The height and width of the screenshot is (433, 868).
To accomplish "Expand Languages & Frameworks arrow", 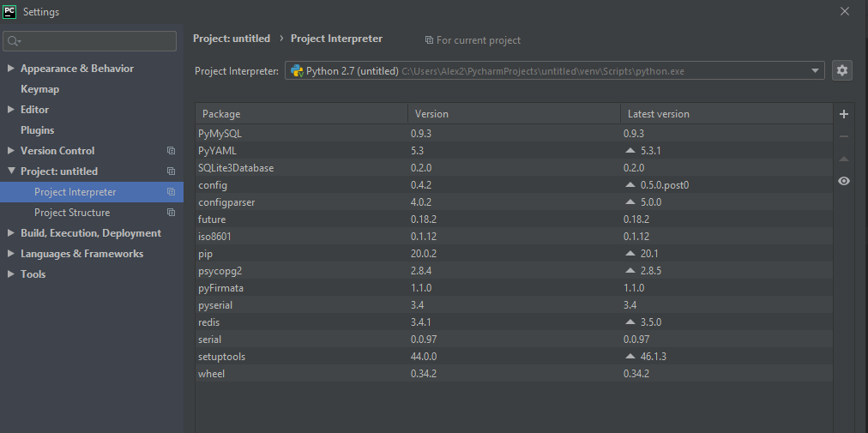I will click(x=10, y=254).
